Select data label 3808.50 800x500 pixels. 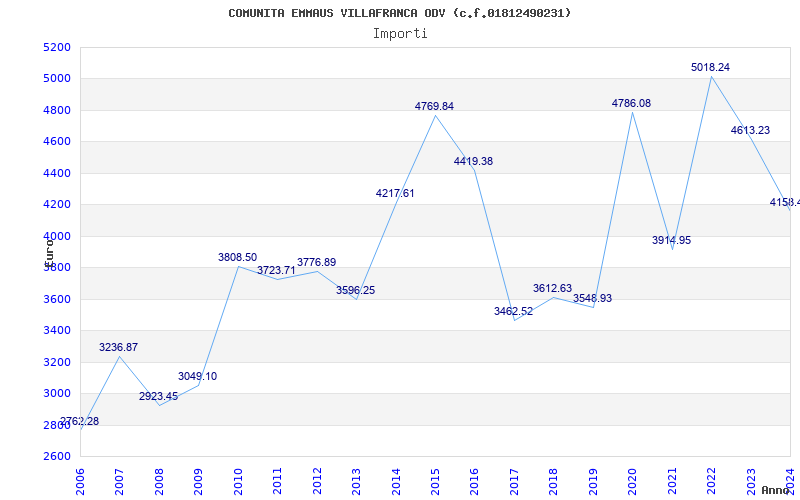238,258
